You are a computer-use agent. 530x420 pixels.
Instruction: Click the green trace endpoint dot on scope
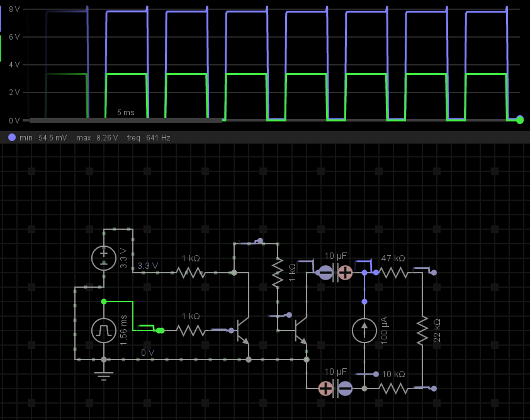pyautogui.click(x=520, y=120)
